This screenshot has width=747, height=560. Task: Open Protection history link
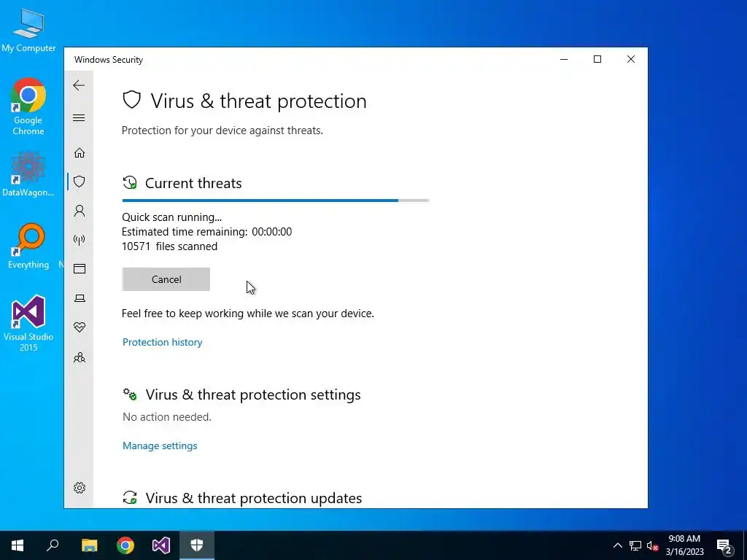pos(162,342)
